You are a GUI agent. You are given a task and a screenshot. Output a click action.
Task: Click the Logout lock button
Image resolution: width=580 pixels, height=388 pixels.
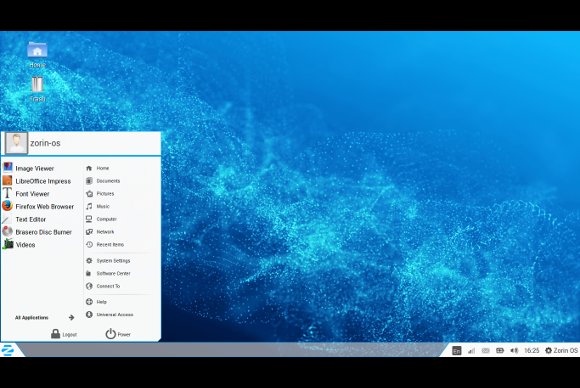[64, 334]
